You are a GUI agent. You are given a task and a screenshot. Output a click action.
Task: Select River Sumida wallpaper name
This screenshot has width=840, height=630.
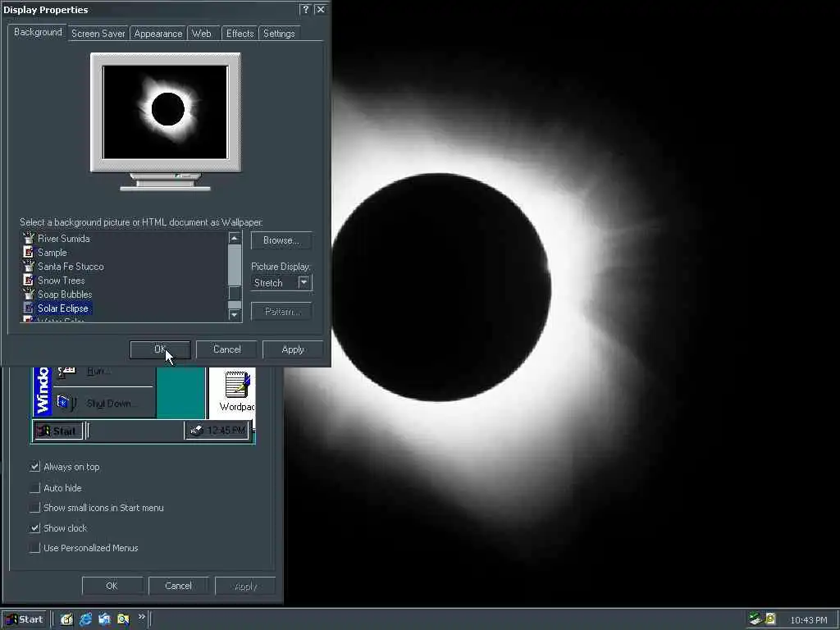click(64, 239)
